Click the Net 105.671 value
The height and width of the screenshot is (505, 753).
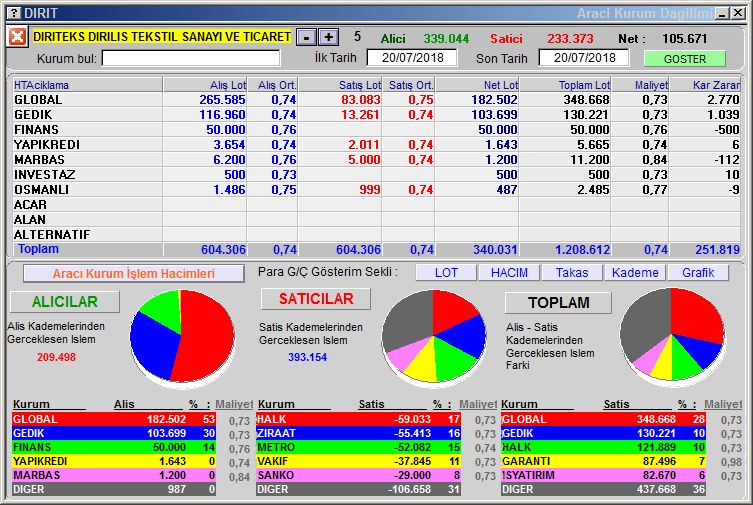click(x=684, y=38)
